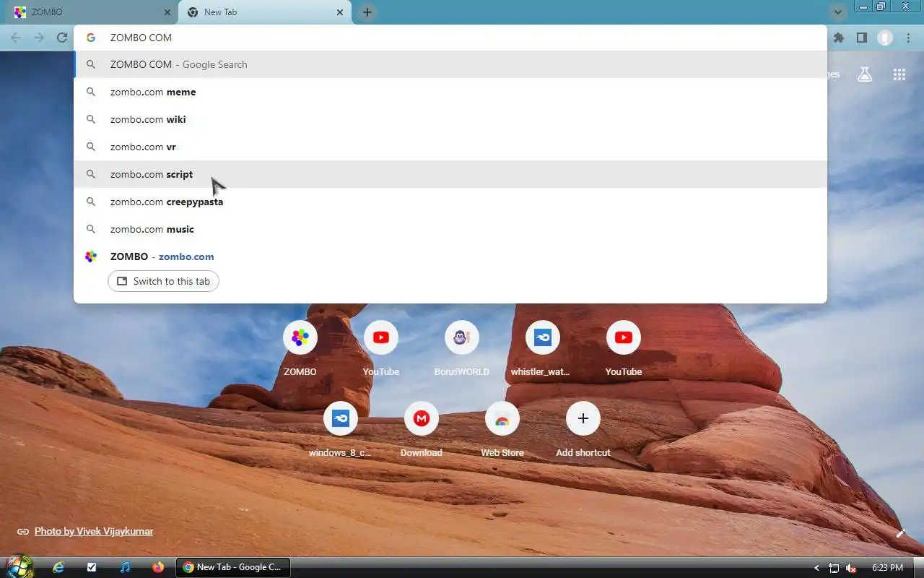
Task: Show hidden tray icons arrow
Action: [816, 568]
